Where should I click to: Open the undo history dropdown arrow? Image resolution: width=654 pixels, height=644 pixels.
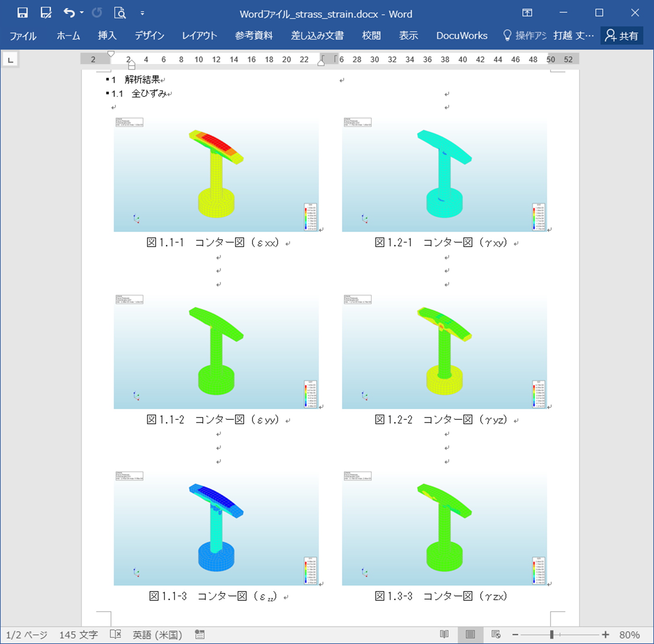coord(82,13)
